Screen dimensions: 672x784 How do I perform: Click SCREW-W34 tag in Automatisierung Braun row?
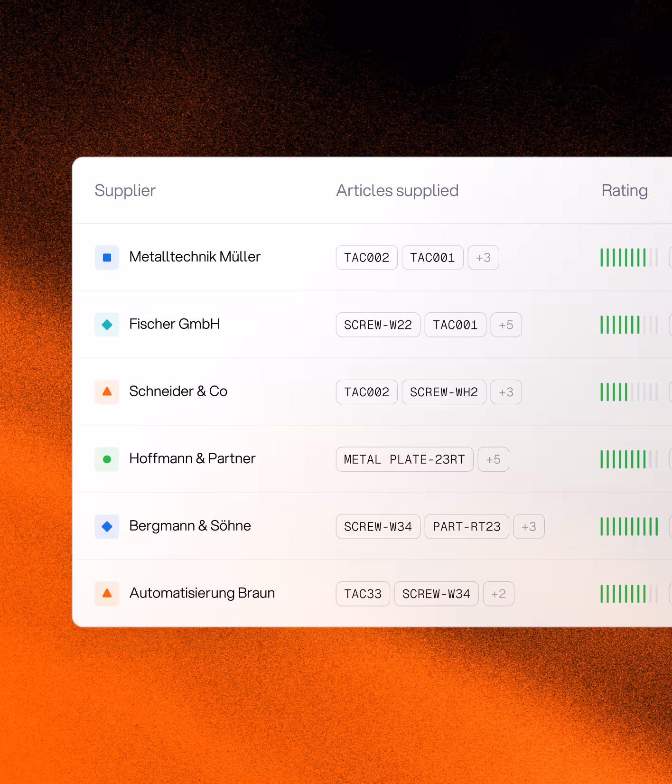(437, 594)
